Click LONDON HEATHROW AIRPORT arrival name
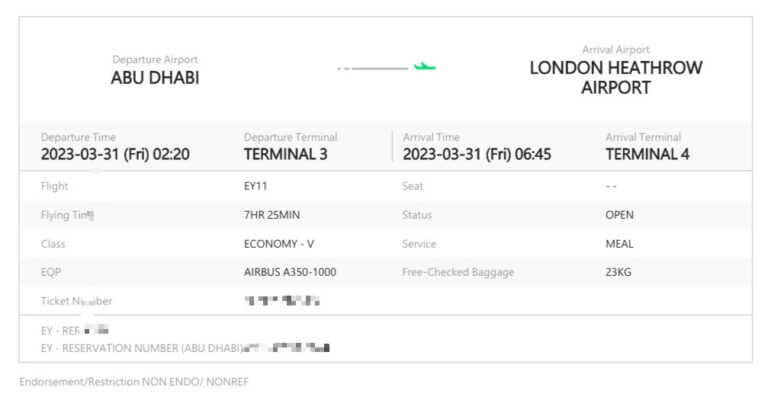This screenshot has width=768, height=400. pos(615,78)
